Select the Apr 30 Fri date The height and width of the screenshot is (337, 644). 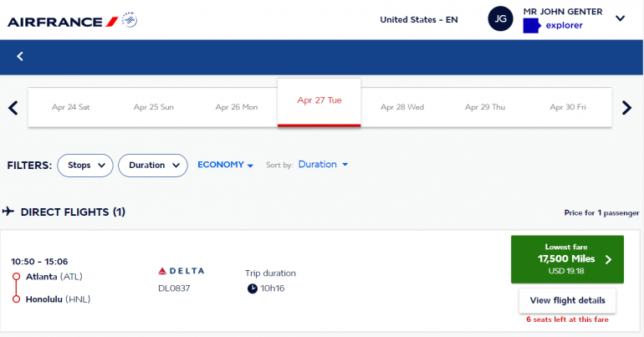[568, 107]
